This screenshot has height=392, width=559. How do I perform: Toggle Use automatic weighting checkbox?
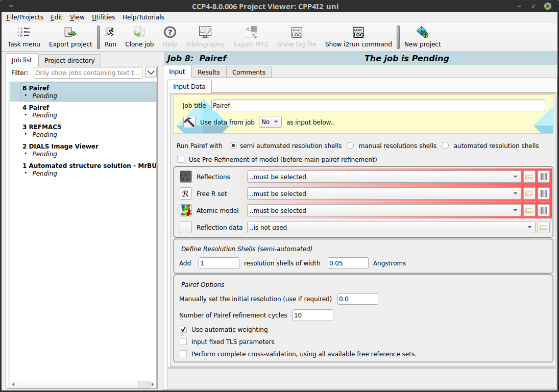pyautogui.click(x=183, y=329)
